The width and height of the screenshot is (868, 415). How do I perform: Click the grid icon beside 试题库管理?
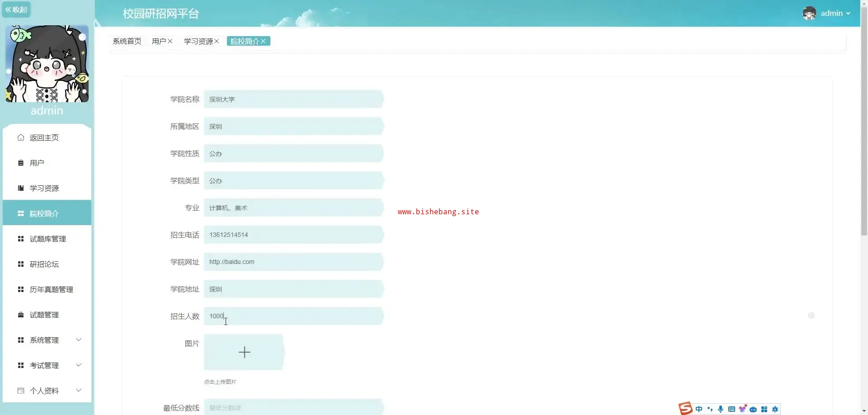point(21,239)
